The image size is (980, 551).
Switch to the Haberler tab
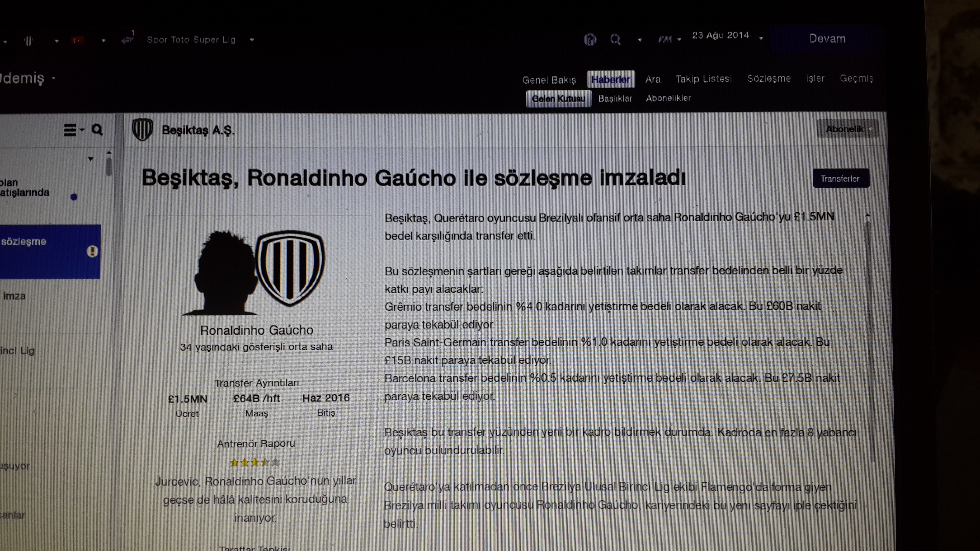(610, 79)
